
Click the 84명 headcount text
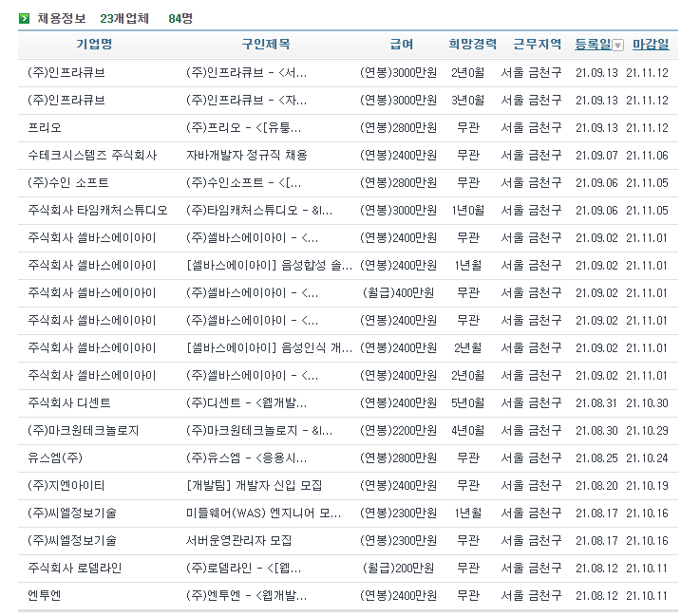180,19
